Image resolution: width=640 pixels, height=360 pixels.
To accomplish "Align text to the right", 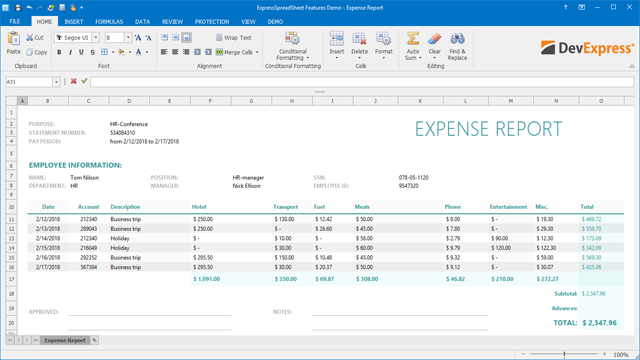I will pyautogui.click(x=186, y=52).
